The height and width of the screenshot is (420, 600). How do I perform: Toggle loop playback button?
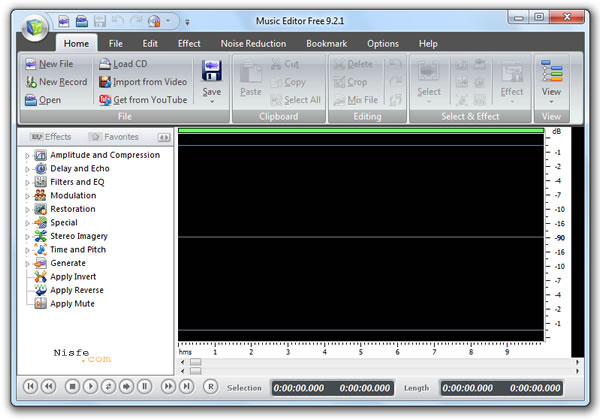tap(108, 387)
